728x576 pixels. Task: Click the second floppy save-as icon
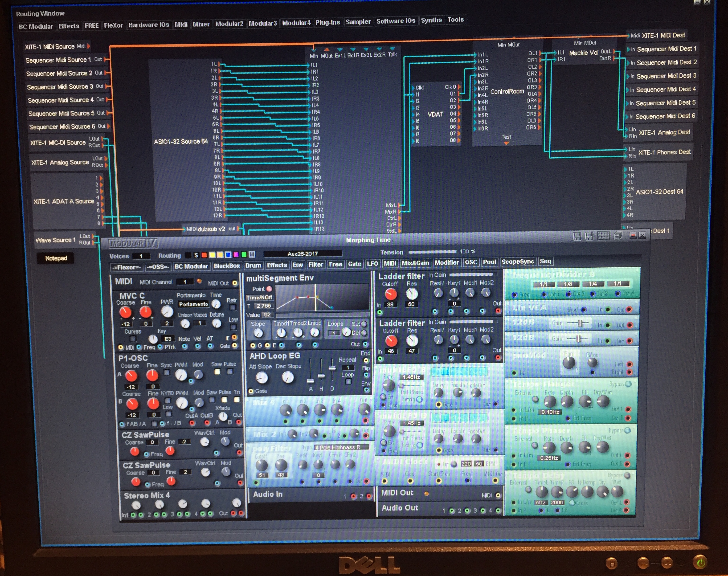pyautogui.click(x=589, y=236)
